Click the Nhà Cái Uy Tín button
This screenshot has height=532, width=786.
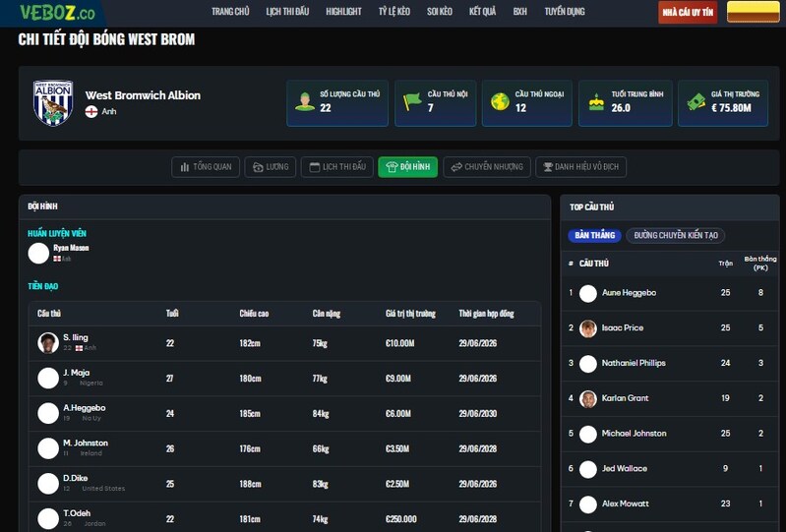click(x=688, y=12)
